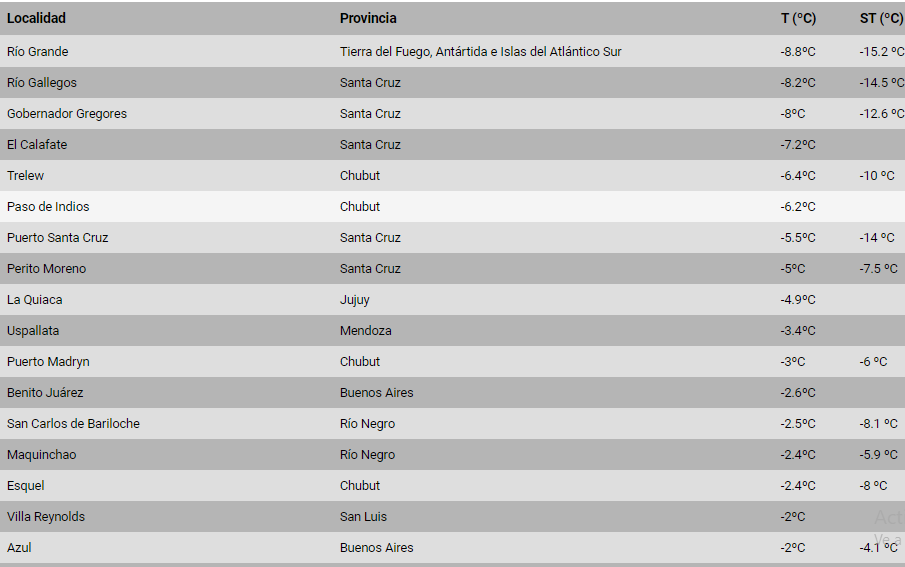Select Perito Moreno in the list

tap(47, 268)
